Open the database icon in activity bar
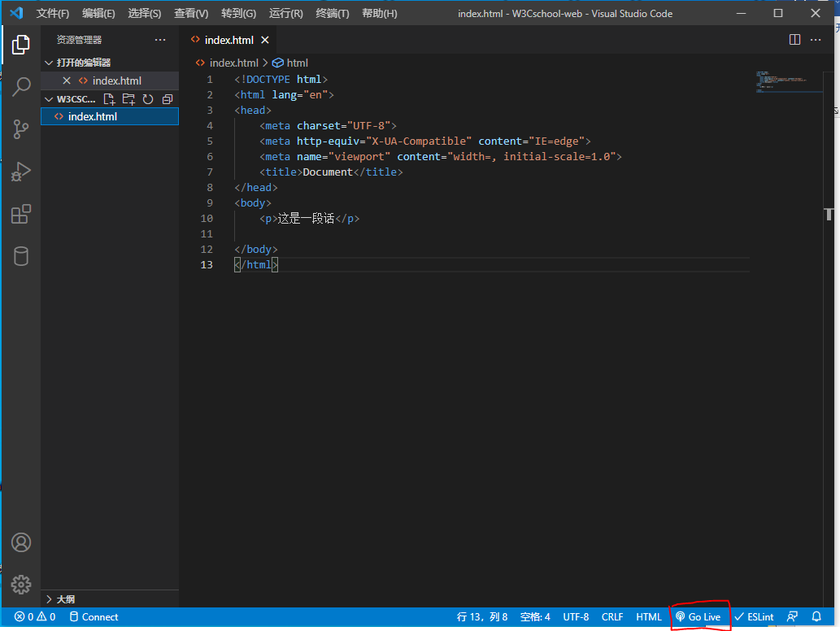Viewport: 840px width, 631px height. [21, 256]
